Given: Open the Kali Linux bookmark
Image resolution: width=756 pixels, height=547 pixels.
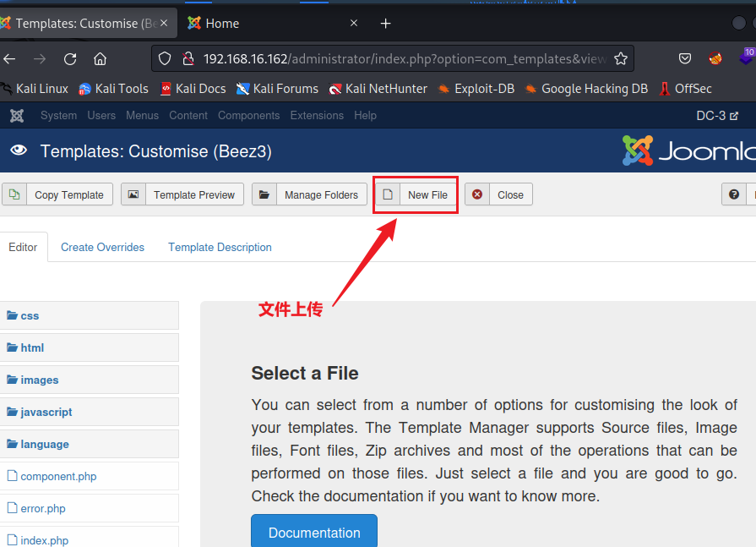Looking at the screenshot, I should (x=35, y=89).
